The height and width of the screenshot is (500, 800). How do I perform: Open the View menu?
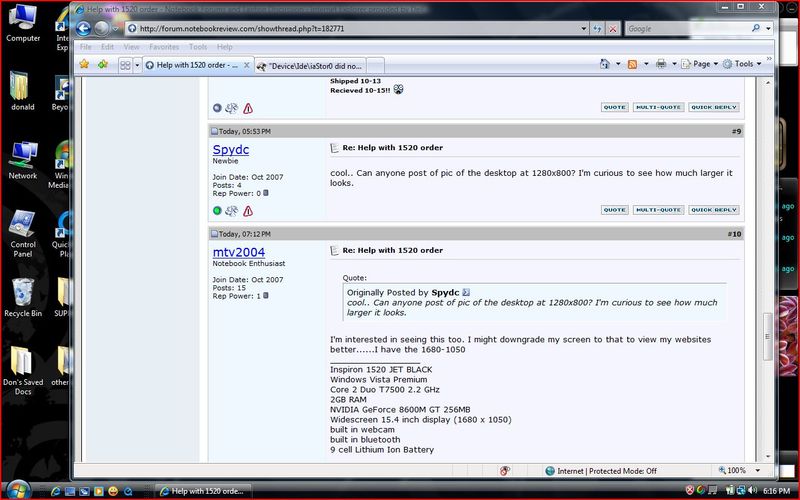(x=131, y=47)
